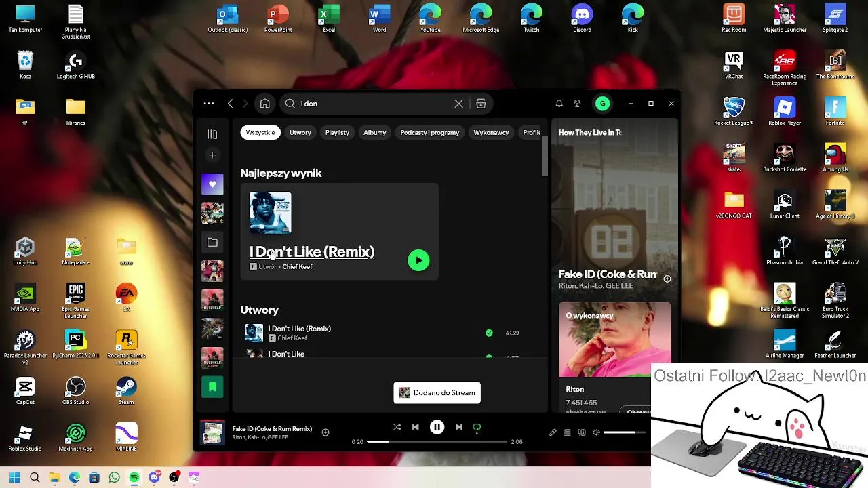
Task: Select the Discord desktop shortcut
Action: pyautogui.click(x=582, y=18)
